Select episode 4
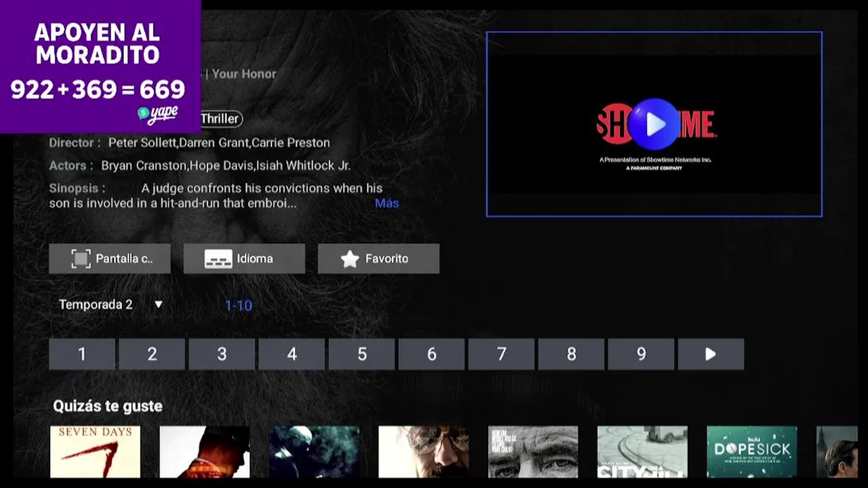The height and width of the screenshot is (488, 868). (292, 354)
